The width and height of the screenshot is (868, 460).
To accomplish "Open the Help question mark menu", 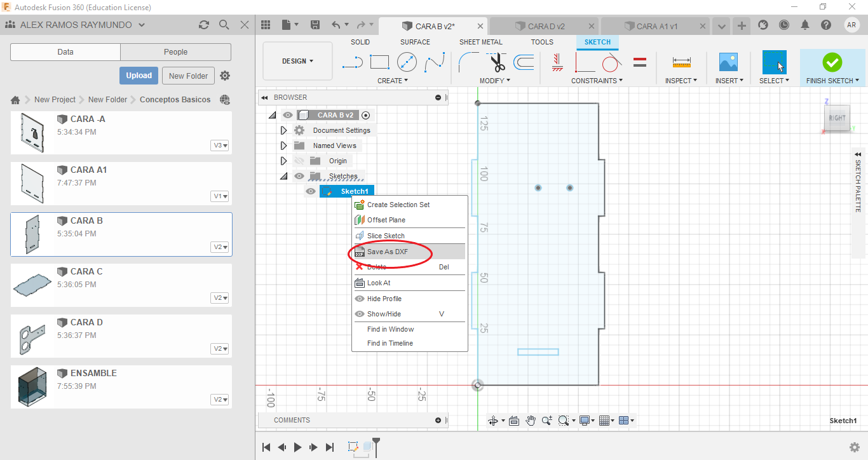I will point(826,25).
